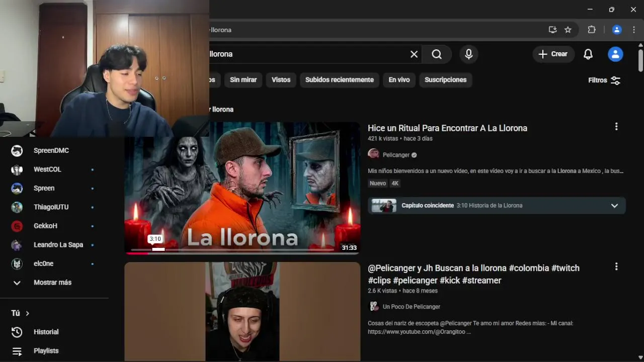Restore down the browser window
The image size is (644, 362).
pos(611,10)
